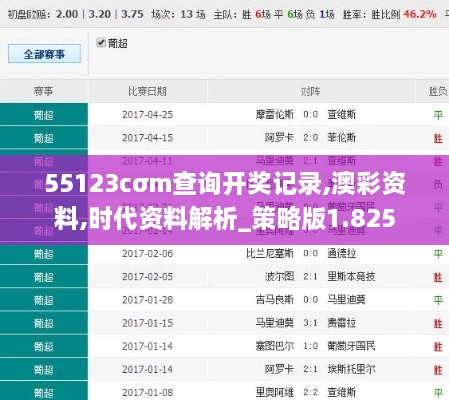This screenshot has height=400, width=449.
Task: Select the 比赛日期 column header
Action: [147, 91]
